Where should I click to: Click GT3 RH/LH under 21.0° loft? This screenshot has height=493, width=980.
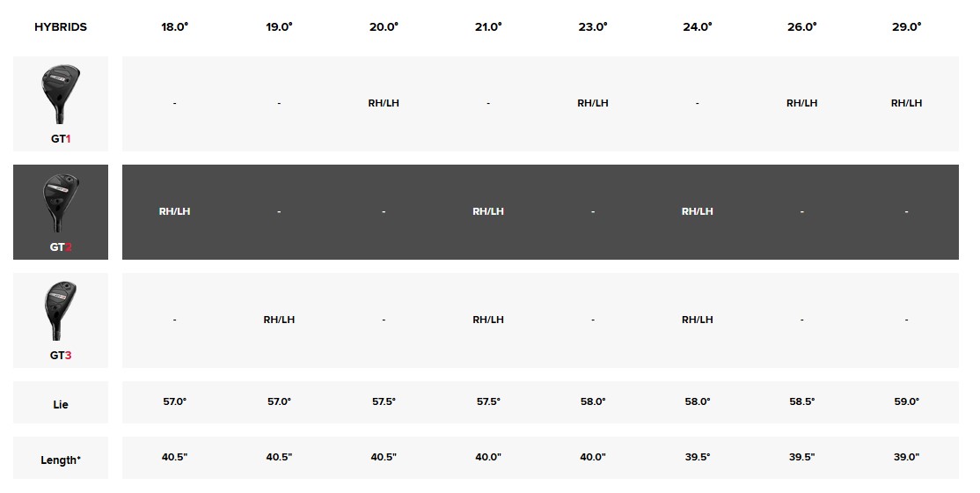[x=488, y=320]
